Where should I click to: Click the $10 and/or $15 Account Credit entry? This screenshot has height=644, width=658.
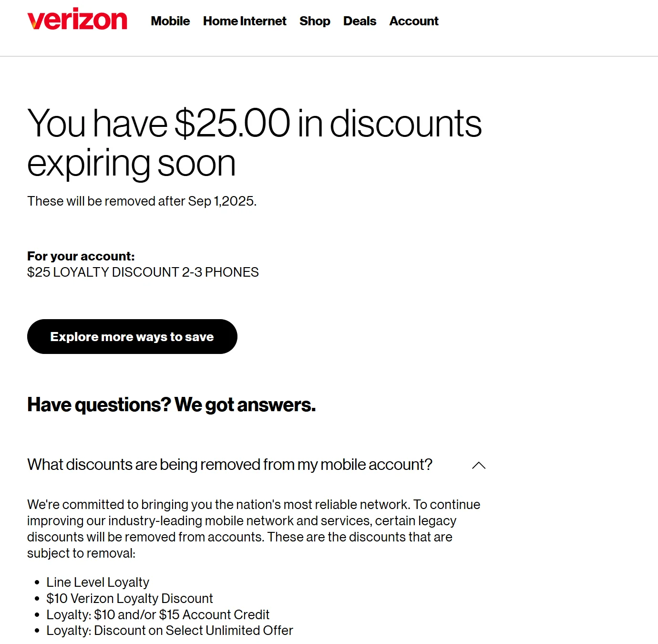pos(158,614)
